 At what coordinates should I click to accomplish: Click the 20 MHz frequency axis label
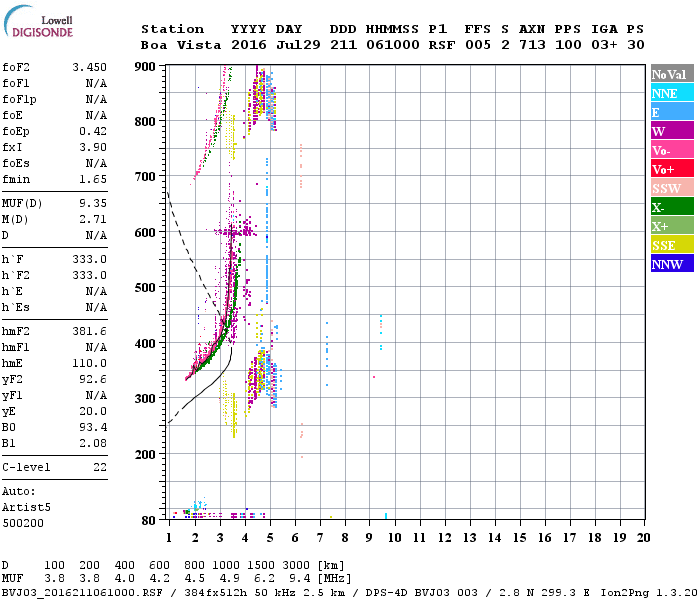[643, 538]
